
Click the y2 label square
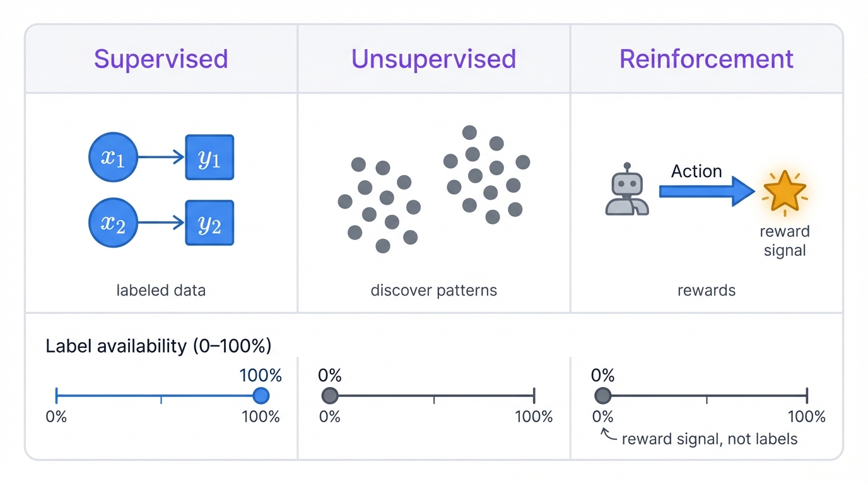point(209,223)
